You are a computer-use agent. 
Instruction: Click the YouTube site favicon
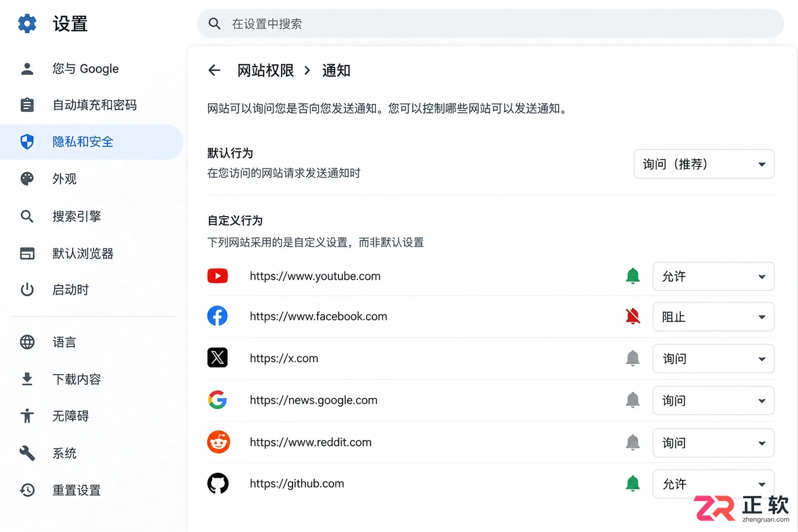(218, 276)
